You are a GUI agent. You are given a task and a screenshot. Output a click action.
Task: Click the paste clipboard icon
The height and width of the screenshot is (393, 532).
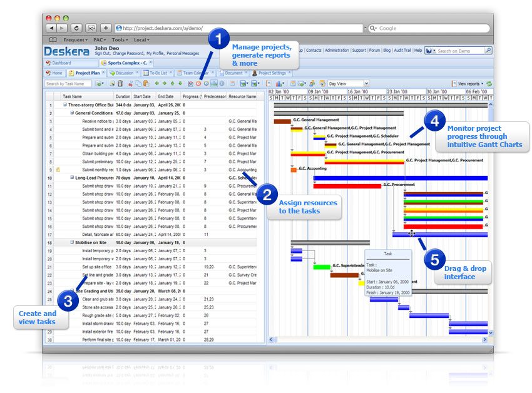[146, 83]
